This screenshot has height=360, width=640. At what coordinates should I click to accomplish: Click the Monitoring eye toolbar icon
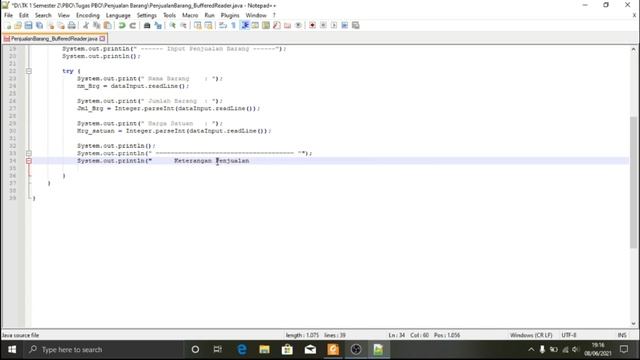(298, 25)
